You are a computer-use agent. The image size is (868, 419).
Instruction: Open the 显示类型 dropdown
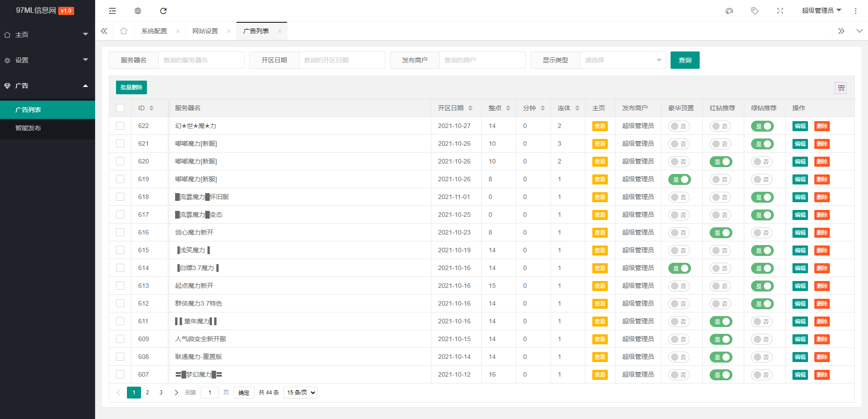pos(623,60)
